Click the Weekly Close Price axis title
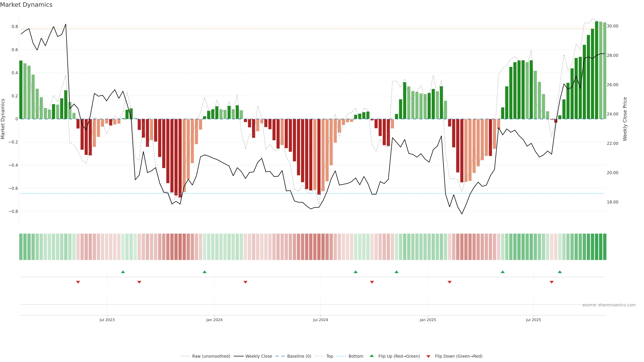Image resolution: width=644 pixels, height=362 pixels. pyautogui.click(x=625, y=119)
